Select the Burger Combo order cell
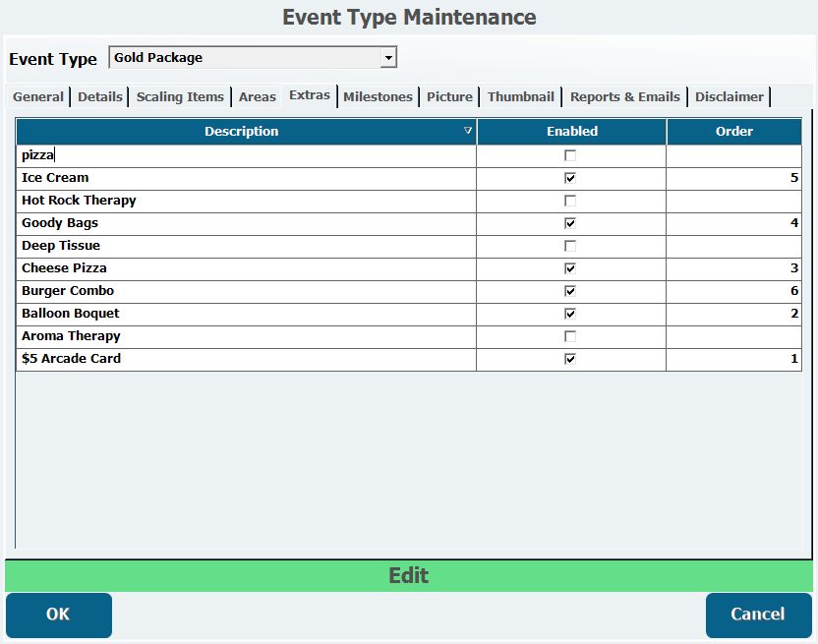 (733, 291)
